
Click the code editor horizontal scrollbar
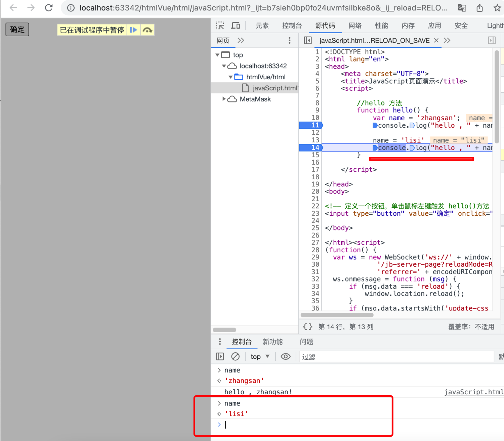(337, 315)
